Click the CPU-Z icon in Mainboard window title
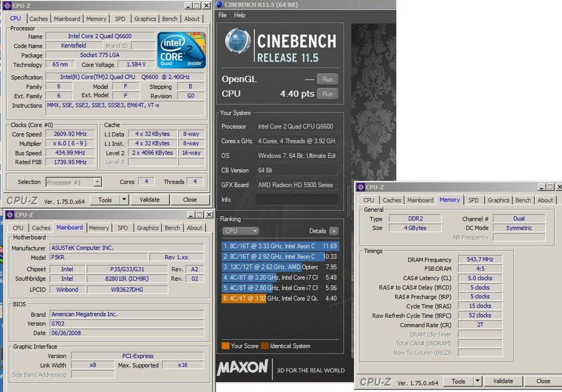This screenshot has width=562, height=392. pos(9,215)
